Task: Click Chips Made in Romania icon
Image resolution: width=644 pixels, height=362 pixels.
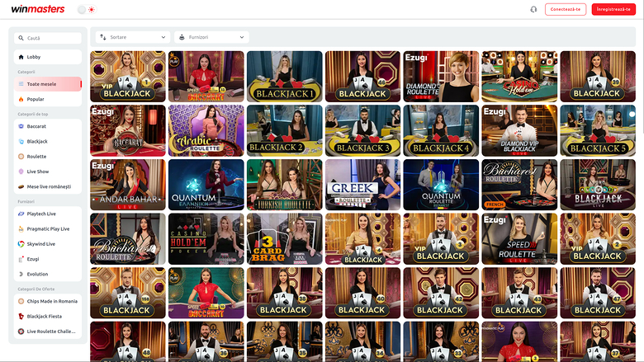Action: click(21, 301)
